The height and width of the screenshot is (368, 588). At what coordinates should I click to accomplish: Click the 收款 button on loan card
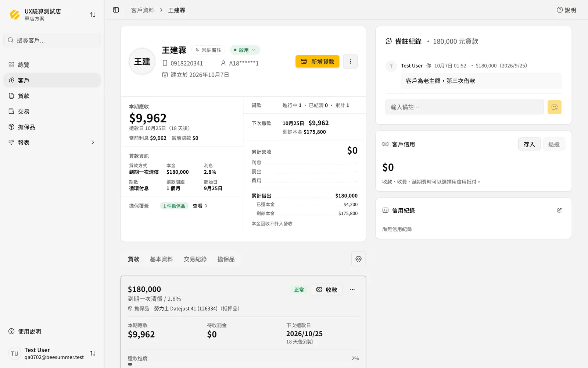pyautogui.click(x=327, y=290)
